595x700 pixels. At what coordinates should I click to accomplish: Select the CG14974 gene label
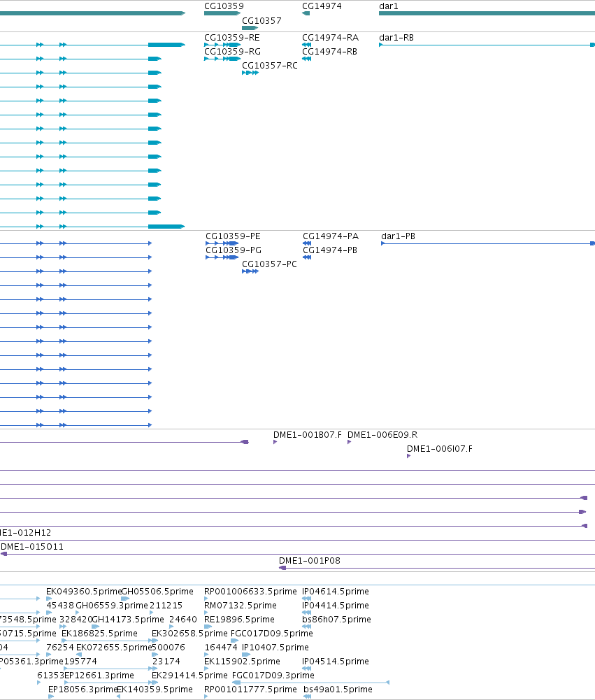click(x=322, y=6)
